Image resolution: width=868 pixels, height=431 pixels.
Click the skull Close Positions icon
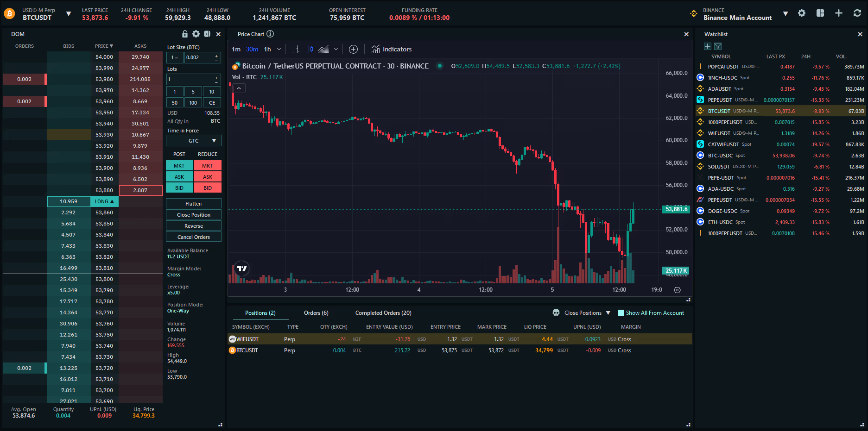pos(556,313)
